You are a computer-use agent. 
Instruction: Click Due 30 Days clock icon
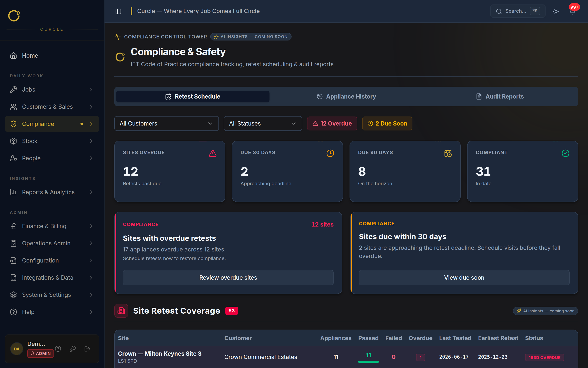point(330,153)
